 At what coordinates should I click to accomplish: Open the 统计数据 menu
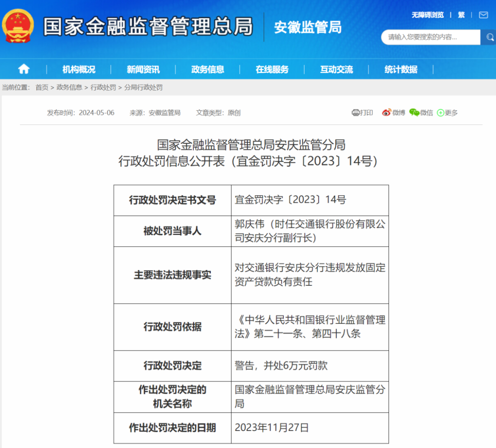pyautogui.click(x=401, y=69)
